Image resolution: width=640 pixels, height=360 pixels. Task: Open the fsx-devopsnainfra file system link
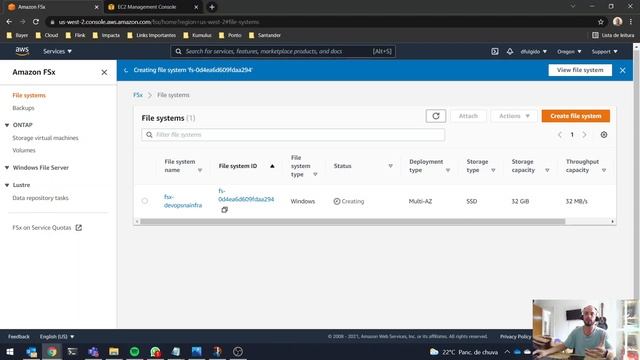tap(183, 201)
